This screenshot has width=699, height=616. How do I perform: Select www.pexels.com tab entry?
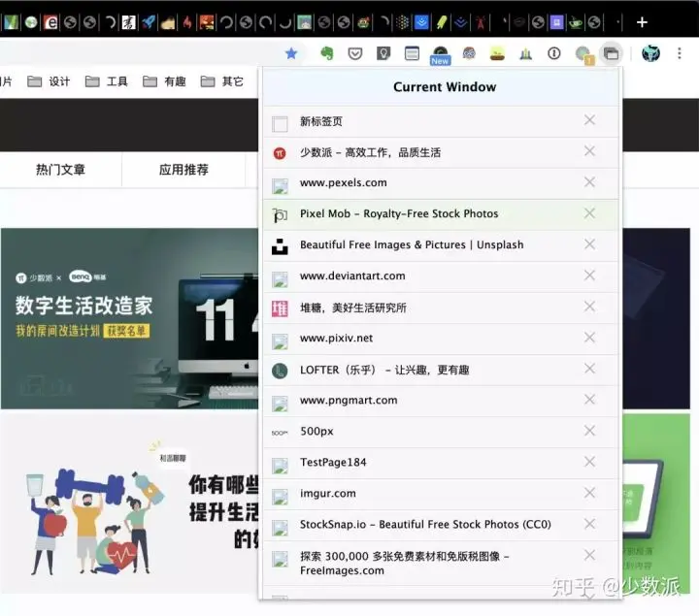[441, 183]
